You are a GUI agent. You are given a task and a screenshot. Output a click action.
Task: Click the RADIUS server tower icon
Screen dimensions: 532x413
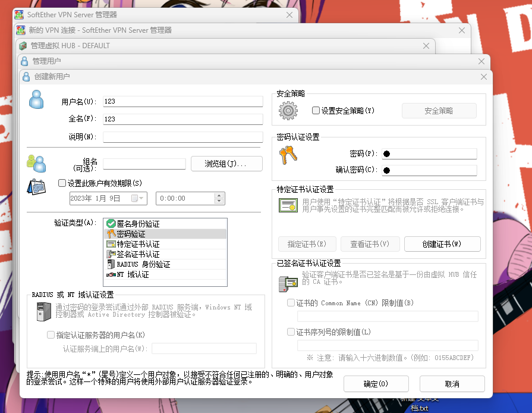pos(44,311)
